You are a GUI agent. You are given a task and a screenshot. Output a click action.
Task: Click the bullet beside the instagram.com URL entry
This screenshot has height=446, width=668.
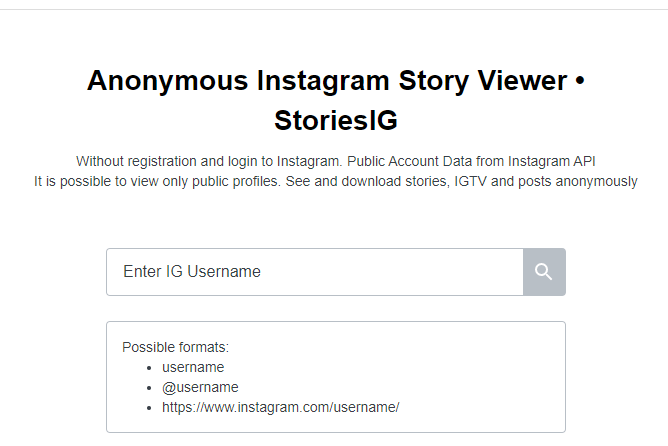pyautogui.click(x=149, y=408)
